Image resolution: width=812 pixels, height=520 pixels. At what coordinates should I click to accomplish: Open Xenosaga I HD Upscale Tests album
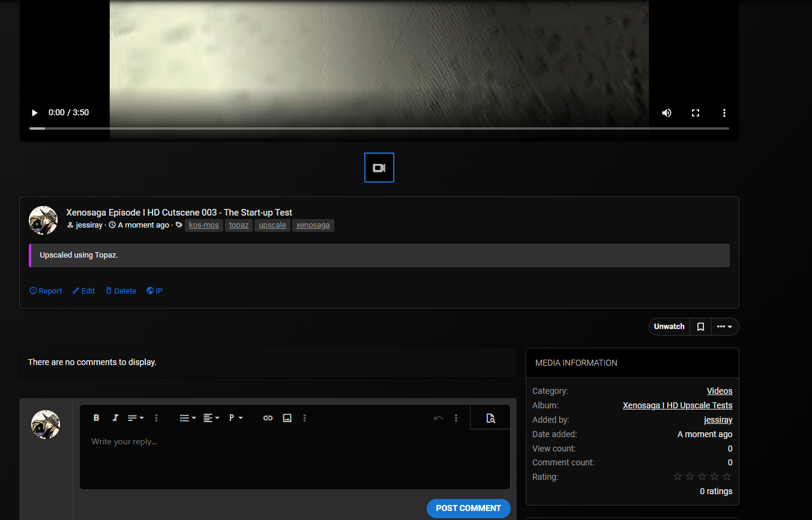point(678,405)
